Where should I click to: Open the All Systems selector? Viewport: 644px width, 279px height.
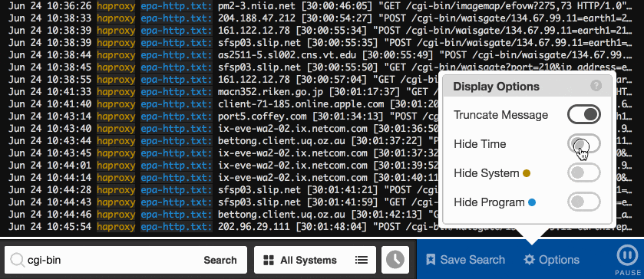[x=315, y=260]
